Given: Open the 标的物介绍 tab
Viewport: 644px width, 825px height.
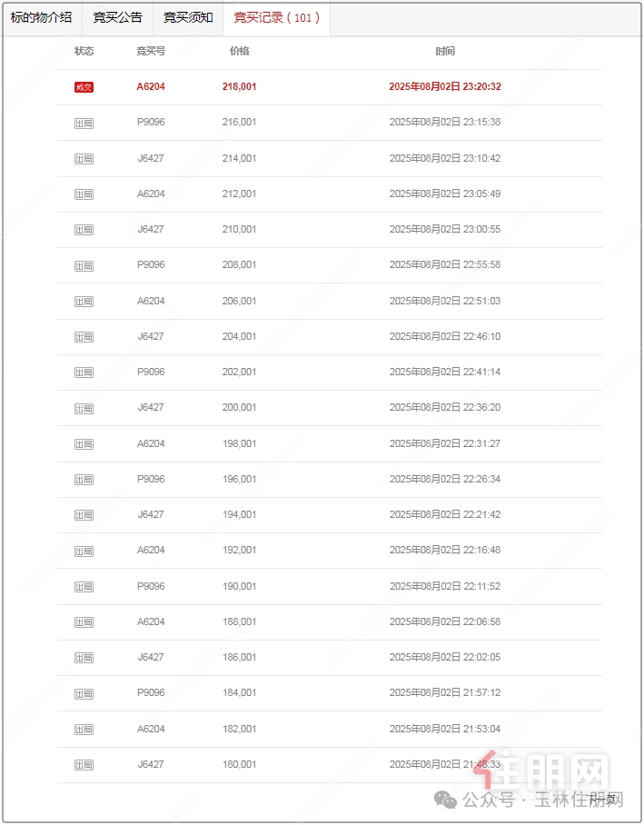Looking at the screenshot, I should point(41,18).
